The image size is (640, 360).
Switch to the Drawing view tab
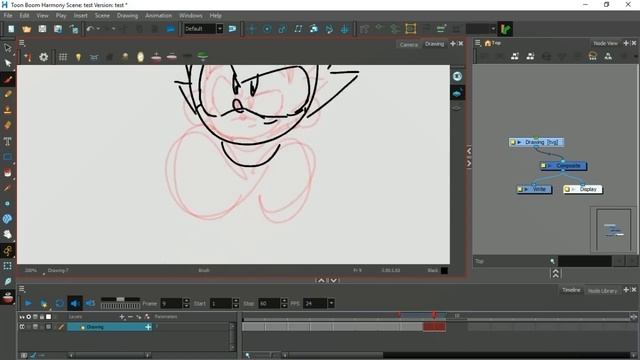click(434, 44)
